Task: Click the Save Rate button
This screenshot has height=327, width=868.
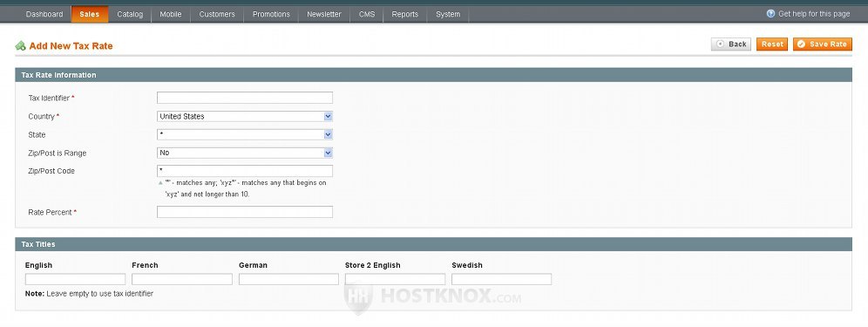Action: click(x=822, y=44)
